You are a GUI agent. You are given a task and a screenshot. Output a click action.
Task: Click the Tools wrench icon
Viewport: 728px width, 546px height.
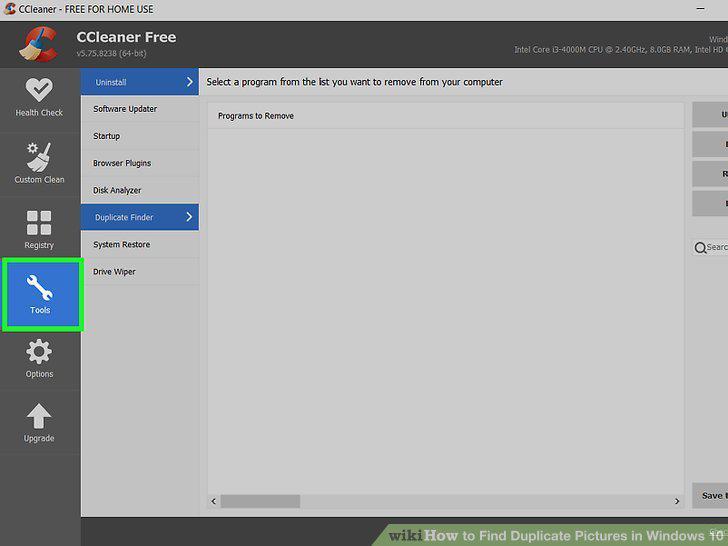[x=39, y=288]
